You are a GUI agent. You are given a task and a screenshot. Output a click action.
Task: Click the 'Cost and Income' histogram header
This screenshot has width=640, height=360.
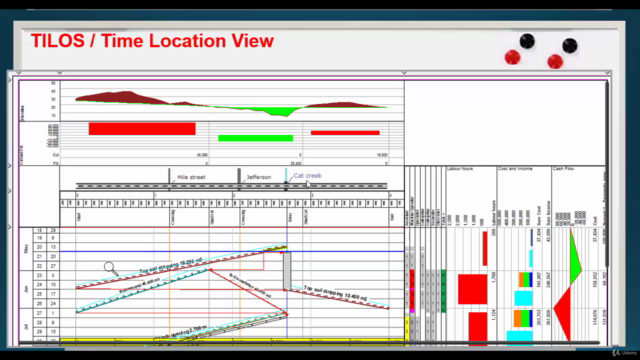pyautogui.click(x=515, y=169)
